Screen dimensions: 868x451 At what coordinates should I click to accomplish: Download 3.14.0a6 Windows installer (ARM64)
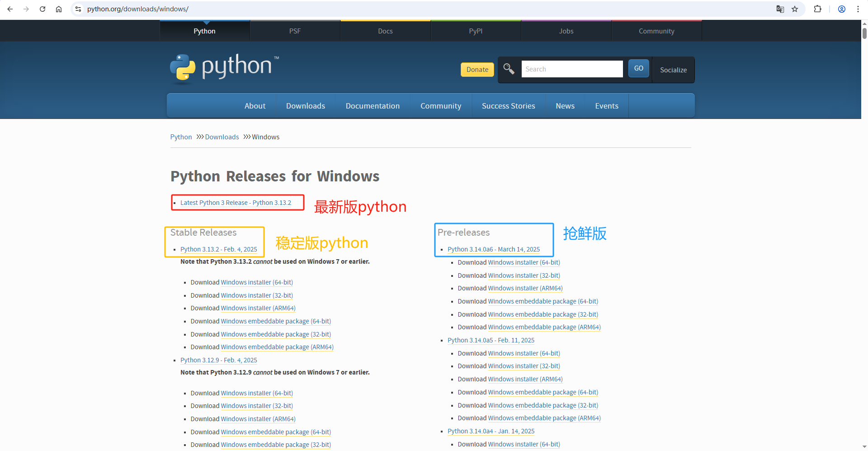tap(525, 288)
